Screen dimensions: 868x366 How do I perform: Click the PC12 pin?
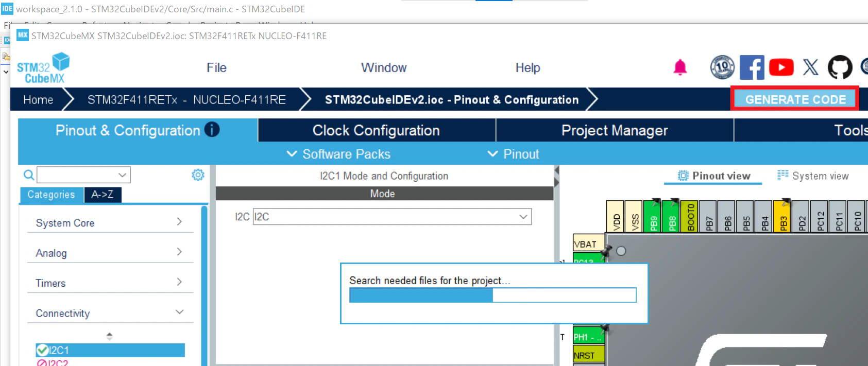pyautogui.click(x=820, y=217)
